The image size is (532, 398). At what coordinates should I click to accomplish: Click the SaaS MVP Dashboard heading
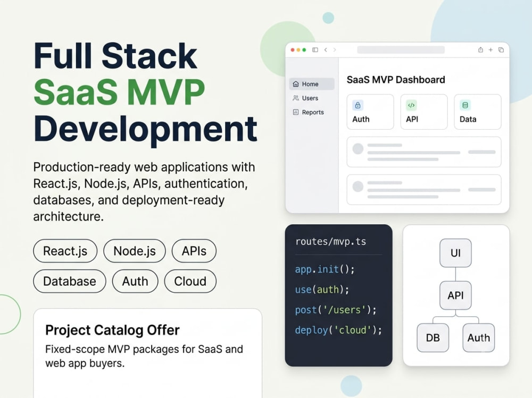click(396, 80)
